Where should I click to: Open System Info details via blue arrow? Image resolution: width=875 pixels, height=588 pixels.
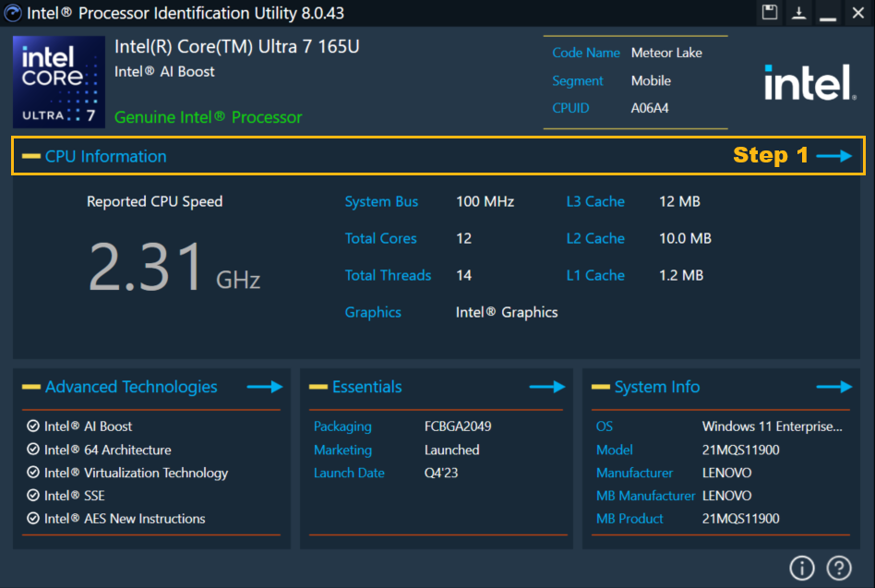coord(834,387)
